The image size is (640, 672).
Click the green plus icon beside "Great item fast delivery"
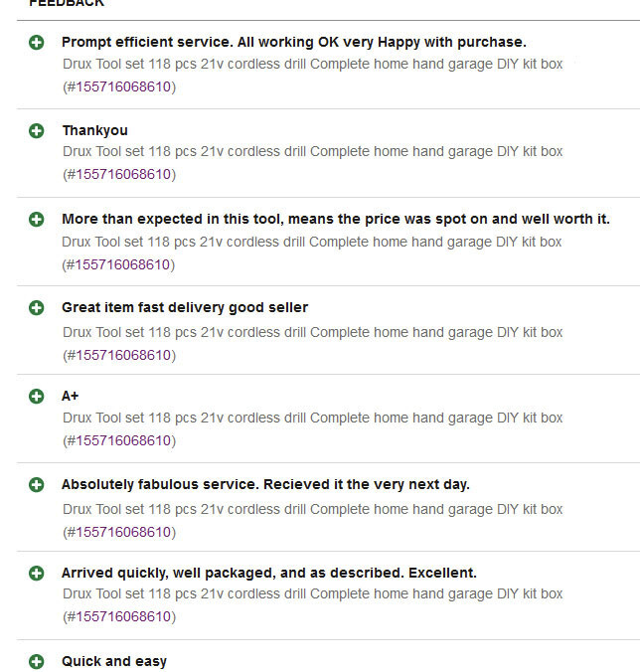pyautogui.click(x=37, y=308)
